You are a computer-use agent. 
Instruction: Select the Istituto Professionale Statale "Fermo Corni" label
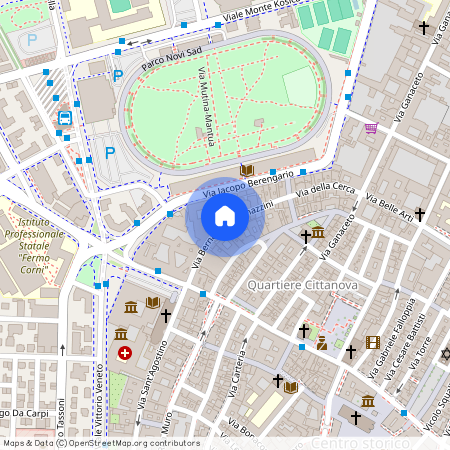34,246
